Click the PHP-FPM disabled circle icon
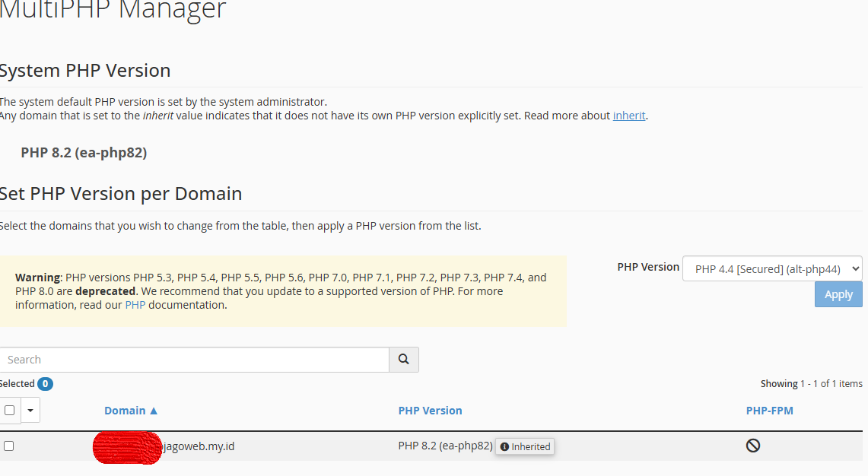 click(752, 446)
